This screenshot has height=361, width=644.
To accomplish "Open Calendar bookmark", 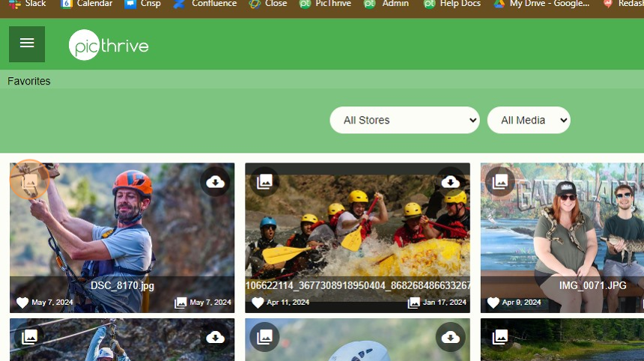I will pos(87,4).
